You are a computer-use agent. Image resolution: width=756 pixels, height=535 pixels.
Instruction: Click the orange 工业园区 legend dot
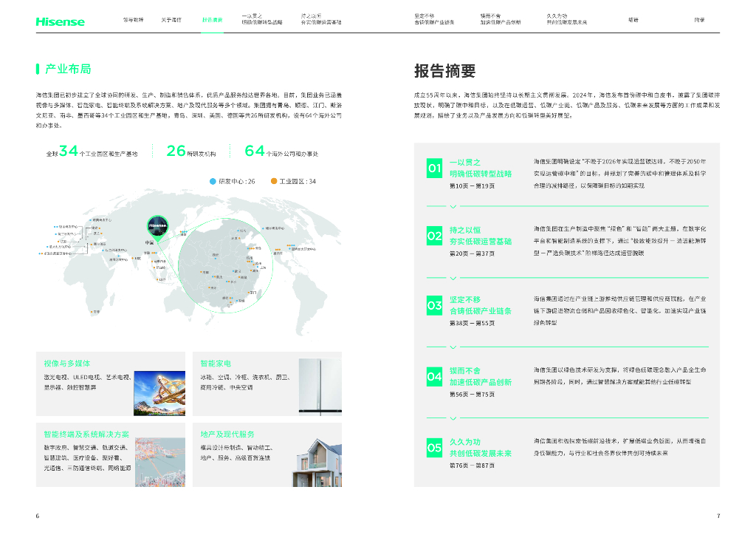point(274,181)
